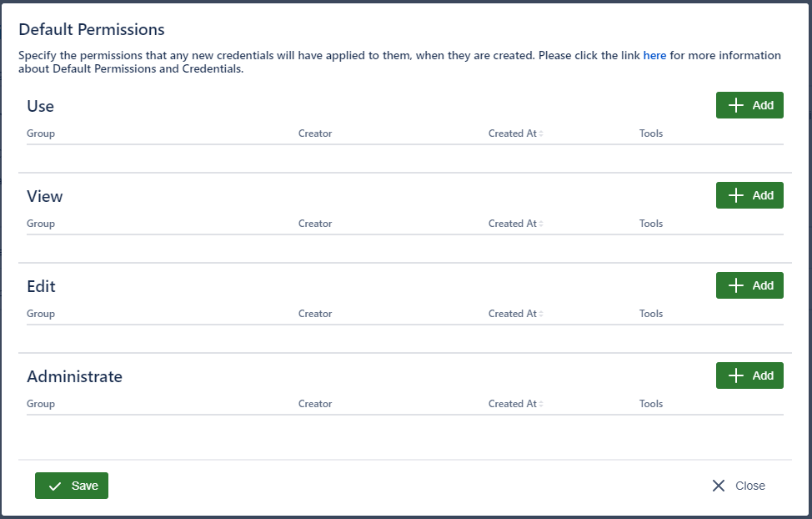This screenshot has width=812, height=519.
Task: Click the Created At sort arrows under Use
Action: [x=541, y=134]
